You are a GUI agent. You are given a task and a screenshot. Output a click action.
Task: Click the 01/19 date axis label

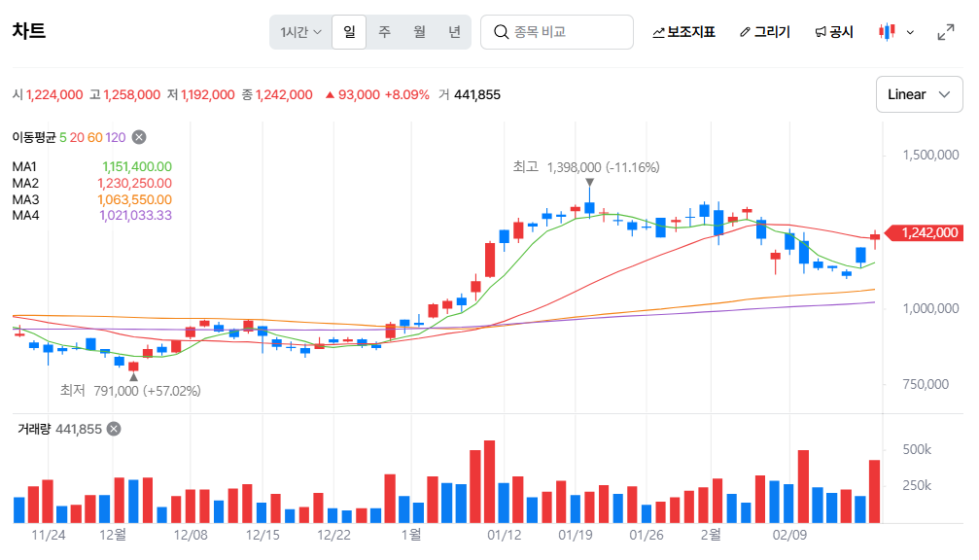[575, 535]
